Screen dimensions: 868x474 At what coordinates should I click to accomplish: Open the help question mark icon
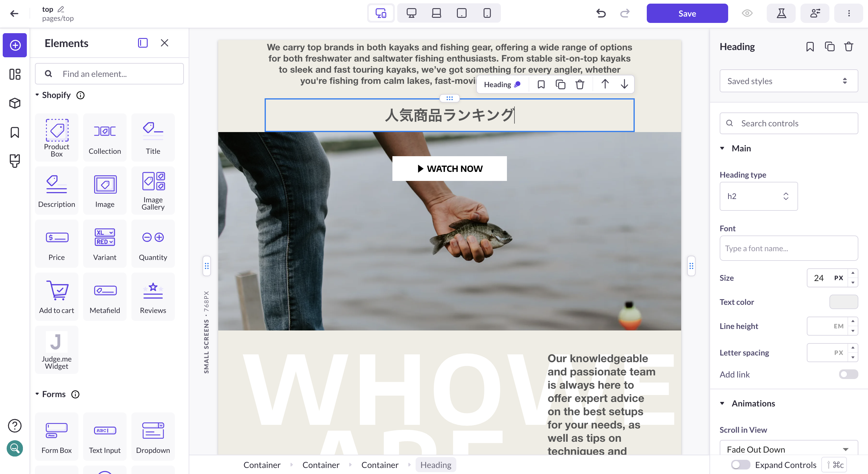pyautogui.click(x=15, y=425)
